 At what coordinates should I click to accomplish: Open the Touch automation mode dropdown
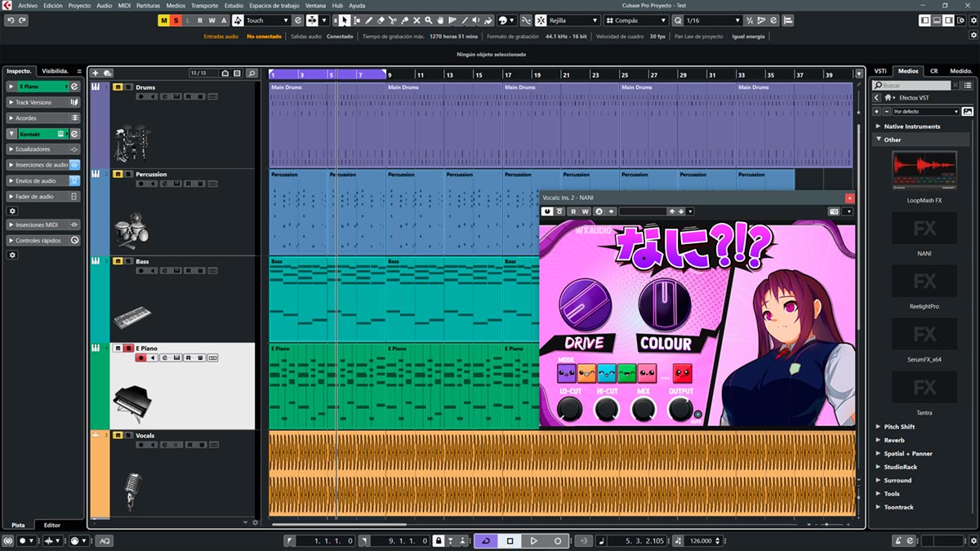267,20
